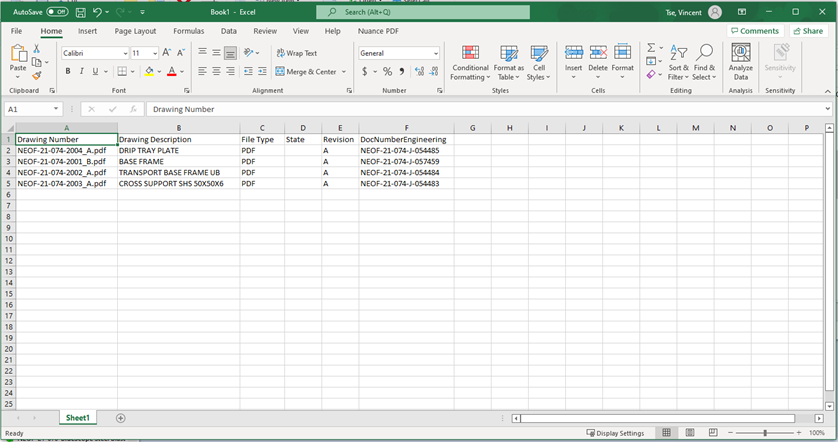Click the Share button
The height and width of the screenshot is (442, 838).
pyautogui.click(x=808, y=31)
